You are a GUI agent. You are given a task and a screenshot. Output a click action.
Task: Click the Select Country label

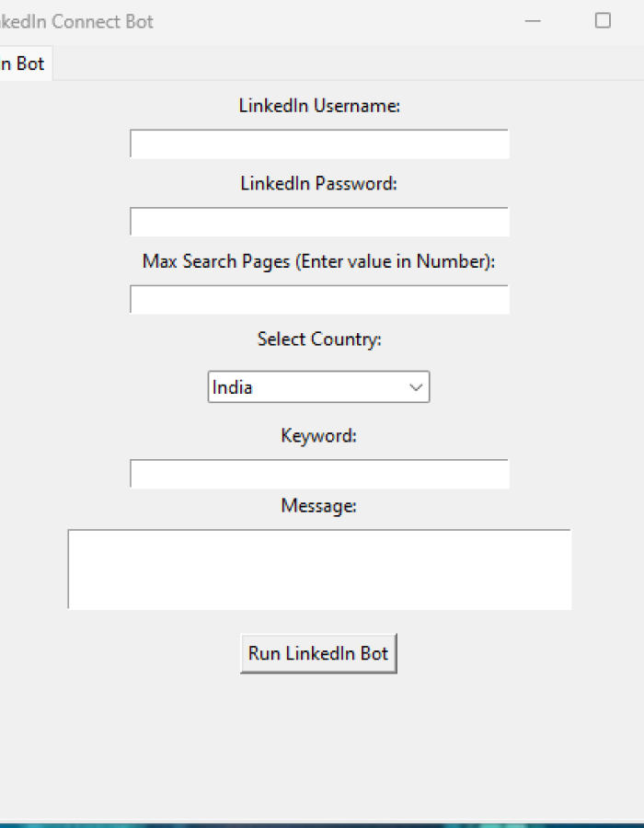(x=318, y=339)
